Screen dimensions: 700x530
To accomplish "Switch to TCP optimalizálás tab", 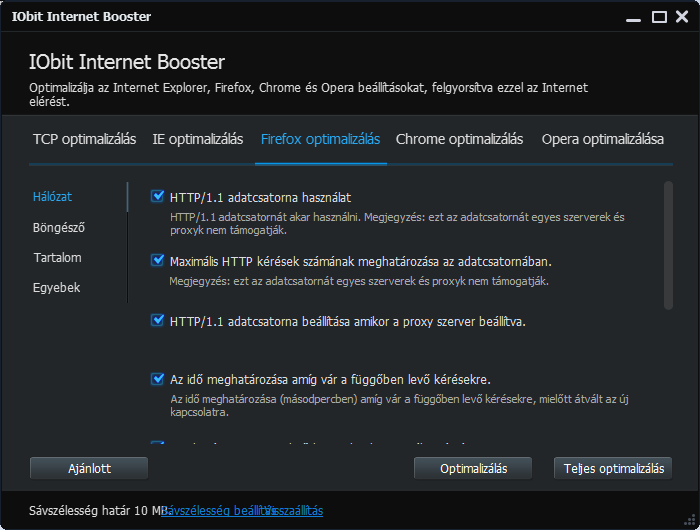I will pyautogui.click(x=84, y=139).
